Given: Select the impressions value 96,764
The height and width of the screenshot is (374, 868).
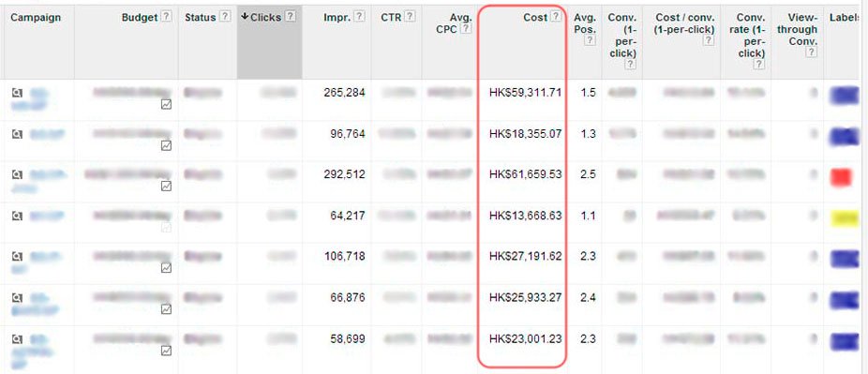Looking at the screenshot, I should click(x=347, y=134).
